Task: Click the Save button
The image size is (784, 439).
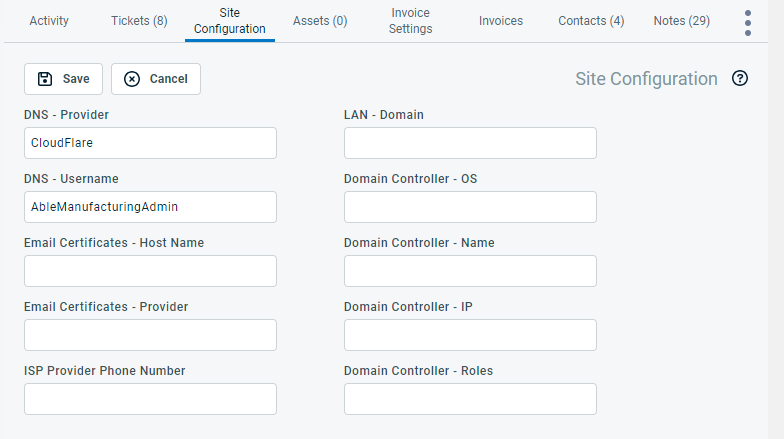Action: pyautogui.click(x=63, y=79)
